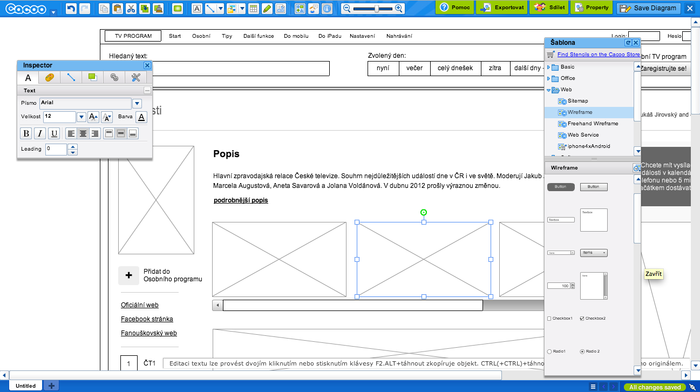The width and height of the screenshot is (700, 392).
Task: Open the Písmo font dropdown
Action: pos(137,104)
